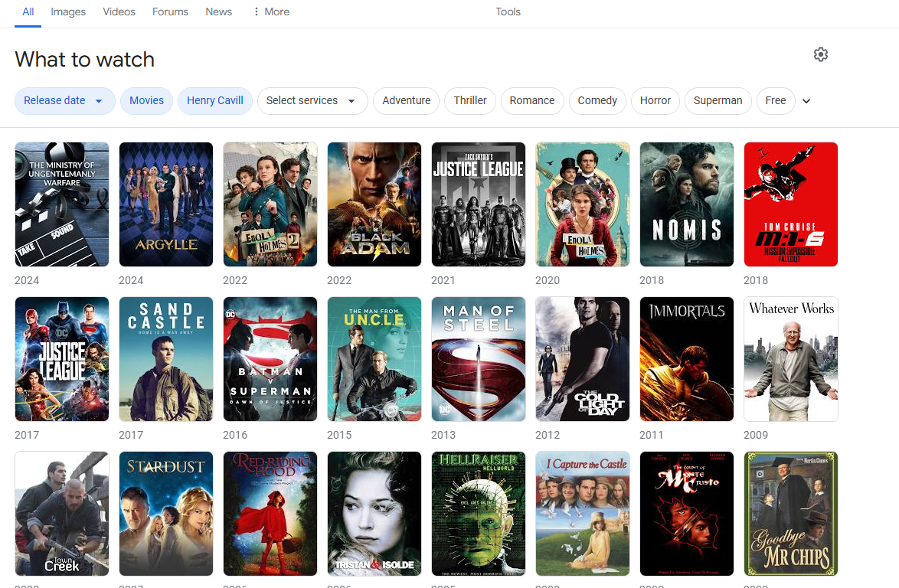The image size is (899, 588).
Task: Open Zack Snyder's Justice League poster
Action: click(479, 204)
